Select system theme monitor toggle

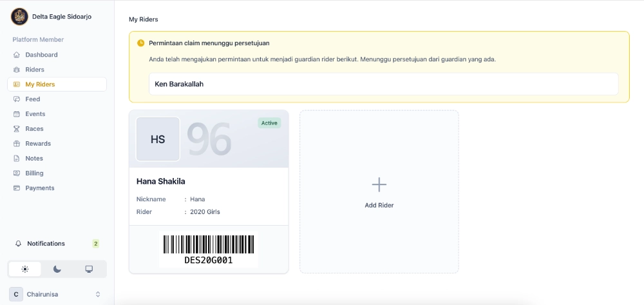click(x=89, y=270)
